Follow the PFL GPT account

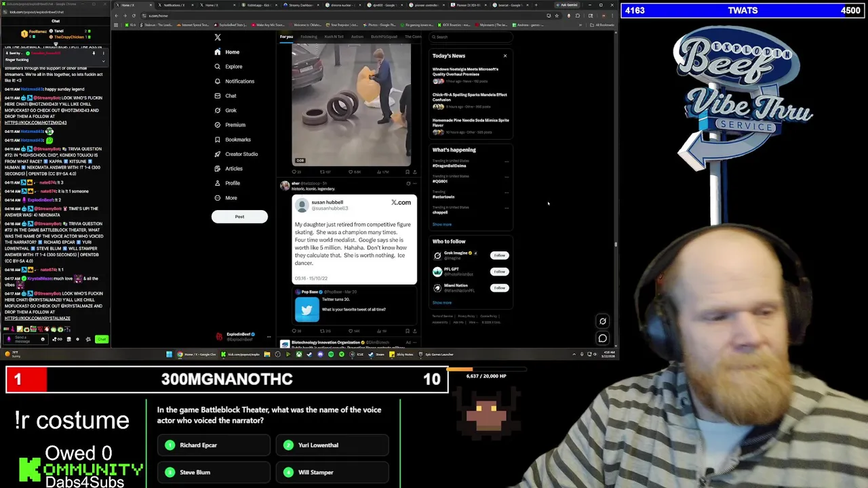pyautogui.click(x=500, y=272)
